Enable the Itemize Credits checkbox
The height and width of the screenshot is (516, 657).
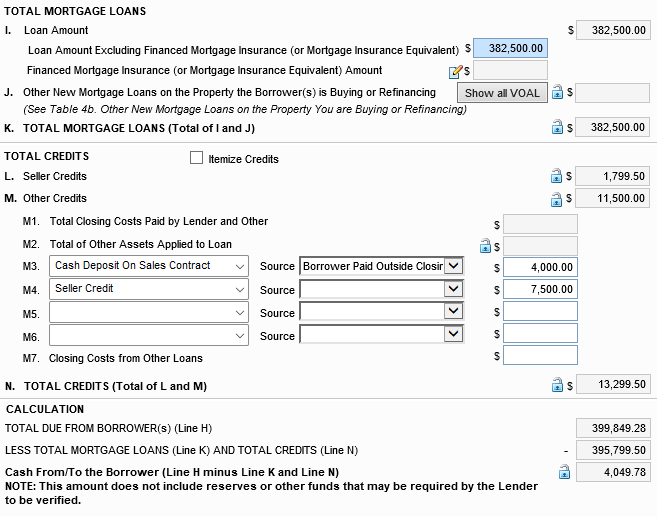(196, 158)
